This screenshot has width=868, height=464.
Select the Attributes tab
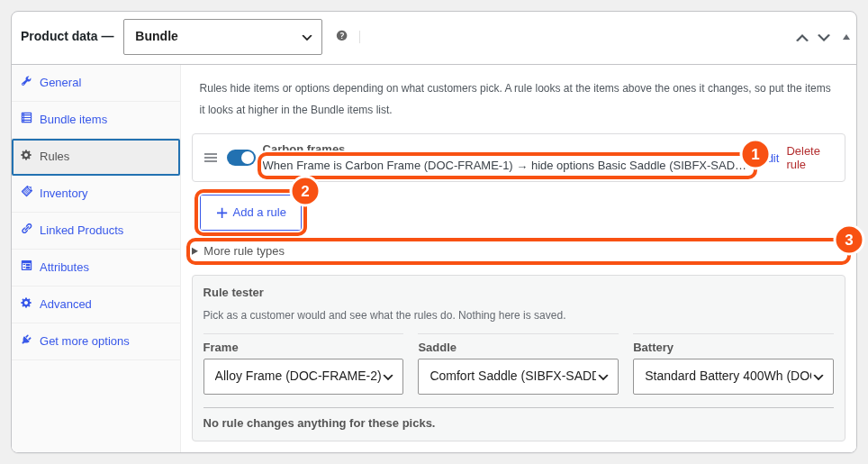(95, 268)
